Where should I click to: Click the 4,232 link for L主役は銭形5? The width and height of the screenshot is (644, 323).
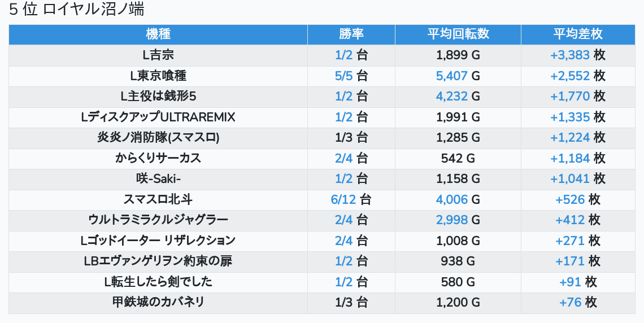[451, 97]
